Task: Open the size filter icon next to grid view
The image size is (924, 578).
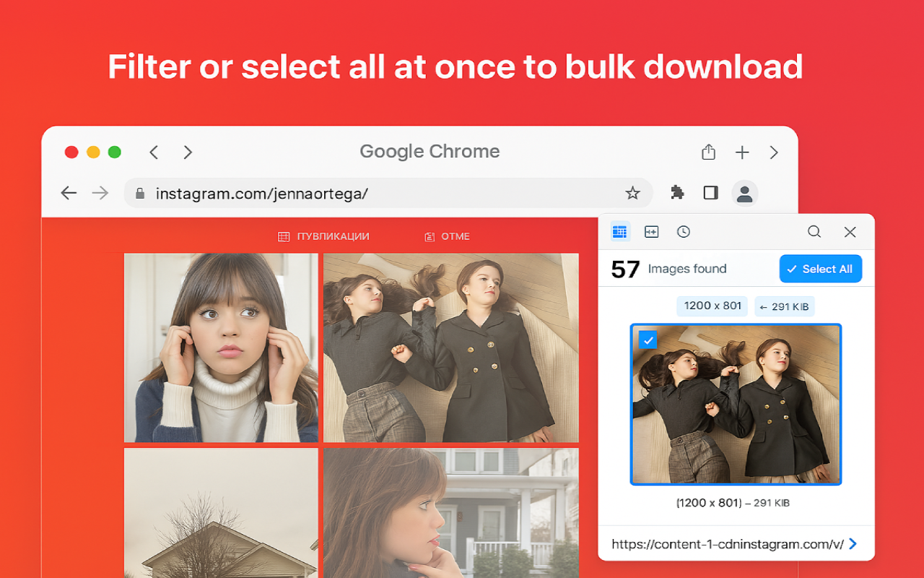Action: [651, 231]
